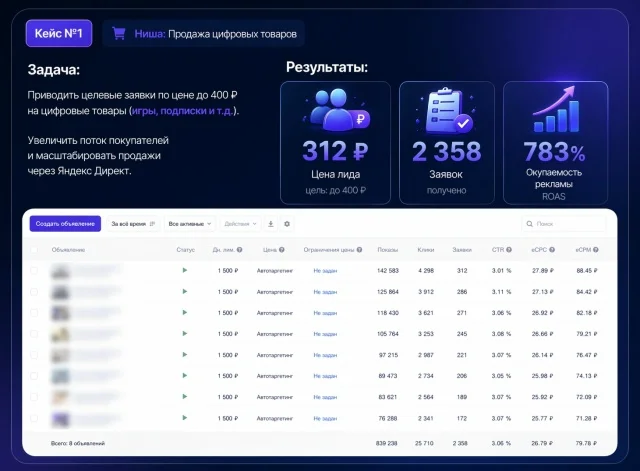Expand the Все активные filter dropdown
The image size is (640, 471).
coord(190,224)
